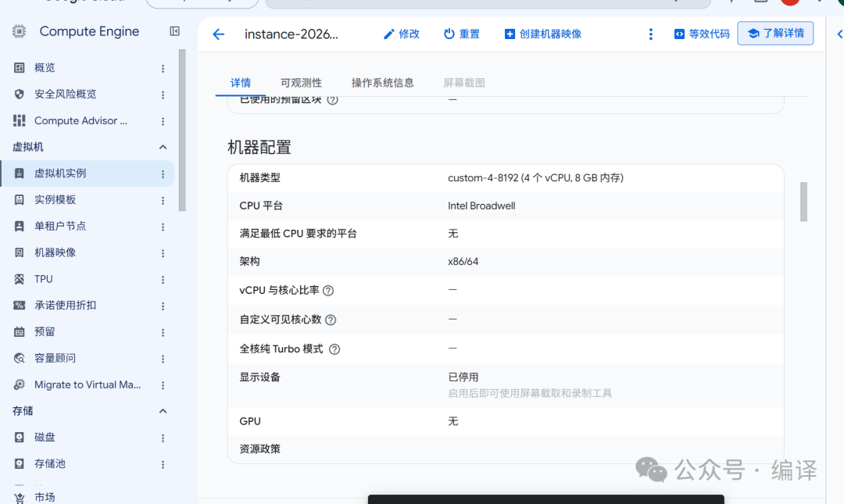Click the 重置 reset button
Viewport: 844px width, 504px height.
click(x=461, y=34)
